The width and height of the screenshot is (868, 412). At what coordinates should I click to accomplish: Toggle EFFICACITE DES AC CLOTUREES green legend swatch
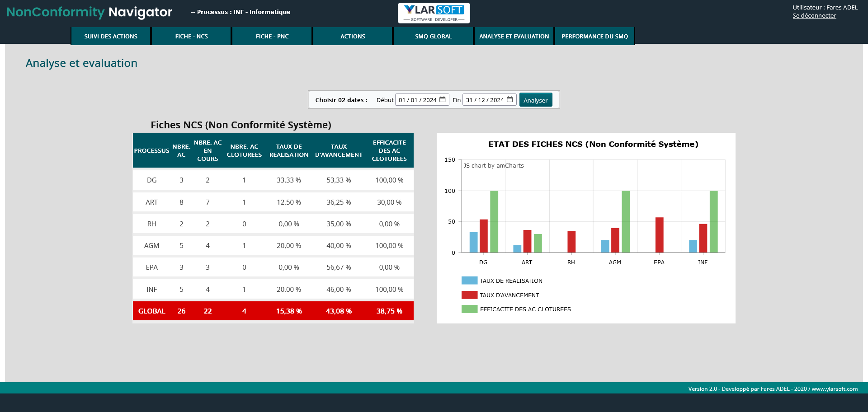click(x=469, y=309)
